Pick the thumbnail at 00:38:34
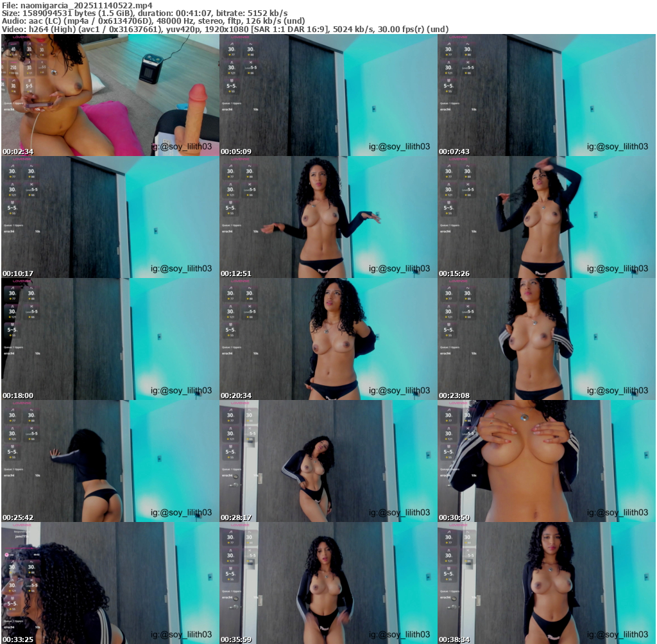The width and height of the screenshot is (657, 644). point(547,583)
